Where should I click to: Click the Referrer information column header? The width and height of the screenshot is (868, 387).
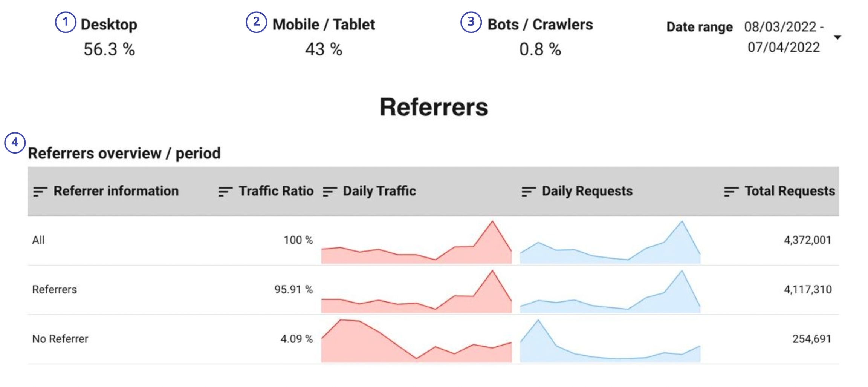116,191
